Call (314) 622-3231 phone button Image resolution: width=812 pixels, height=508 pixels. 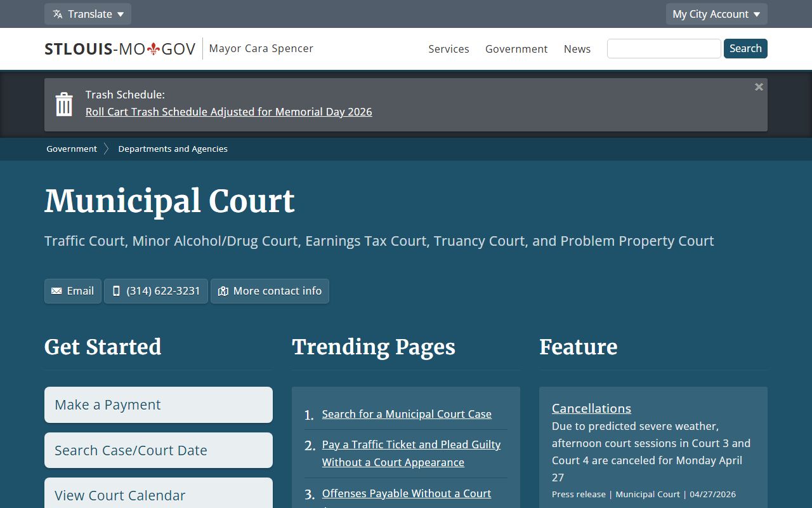tap(156, 291)
